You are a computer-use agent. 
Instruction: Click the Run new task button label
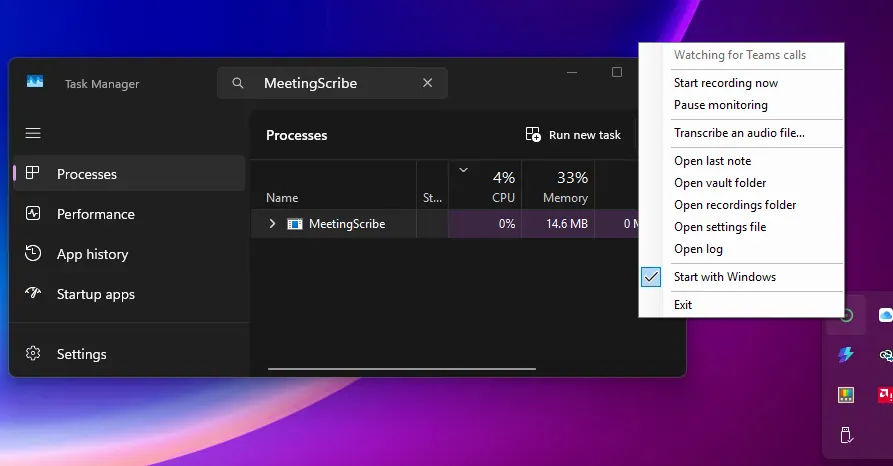[x=584, y=135]
